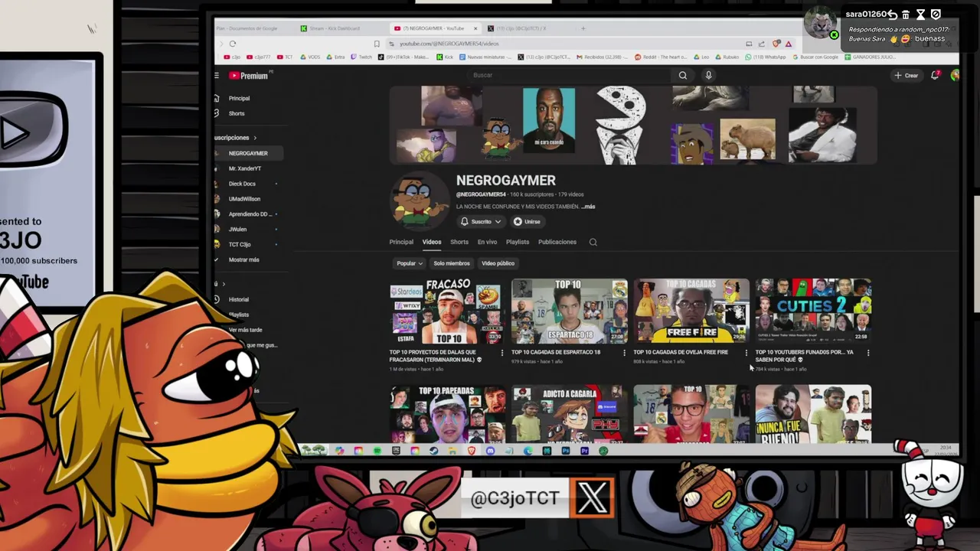Open the notifications bell in YouTube header

click(935, 75)
